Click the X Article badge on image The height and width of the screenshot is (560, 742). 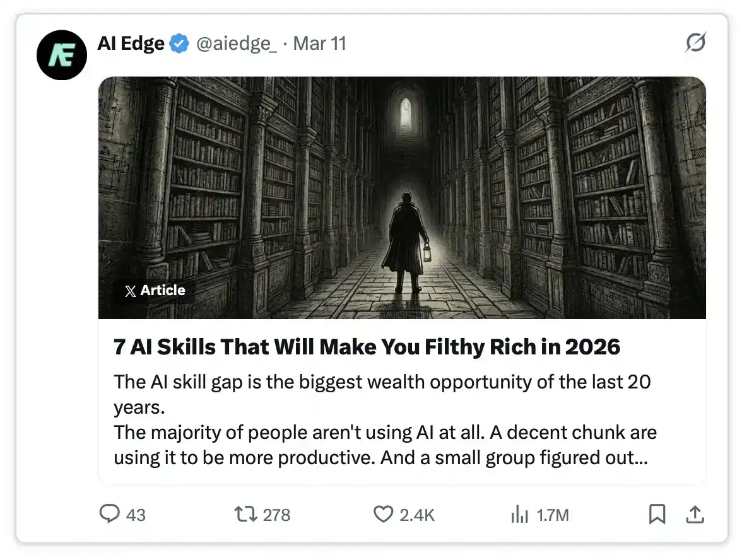tap(155, 291)
